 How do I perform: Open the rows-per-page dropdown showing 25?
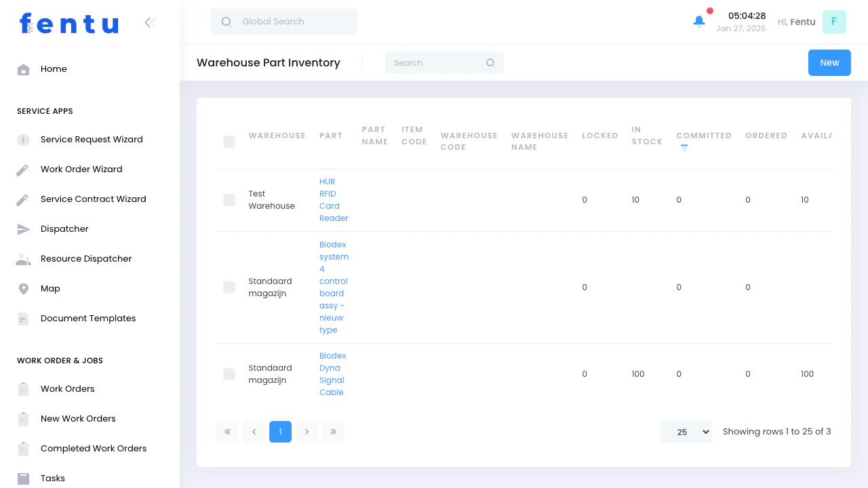[x=686, y=431]
